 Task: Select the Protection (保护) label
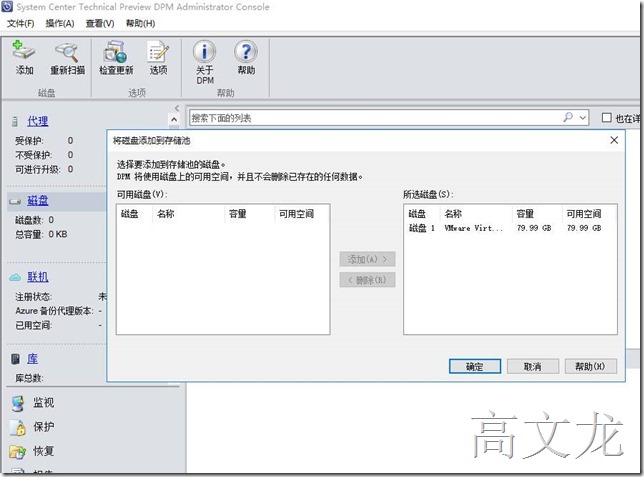44,427
